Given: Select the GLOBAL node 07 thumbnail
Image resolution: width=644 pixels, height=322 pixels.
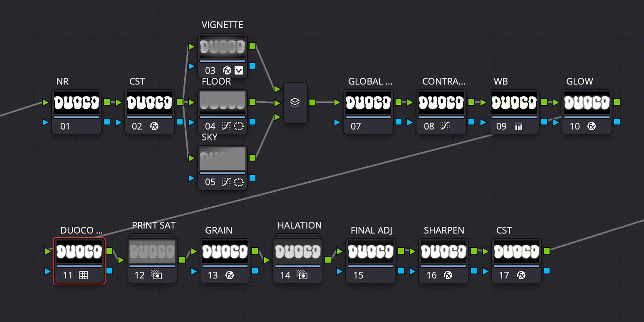Looking at the screenshot, I should pos(368,103).
